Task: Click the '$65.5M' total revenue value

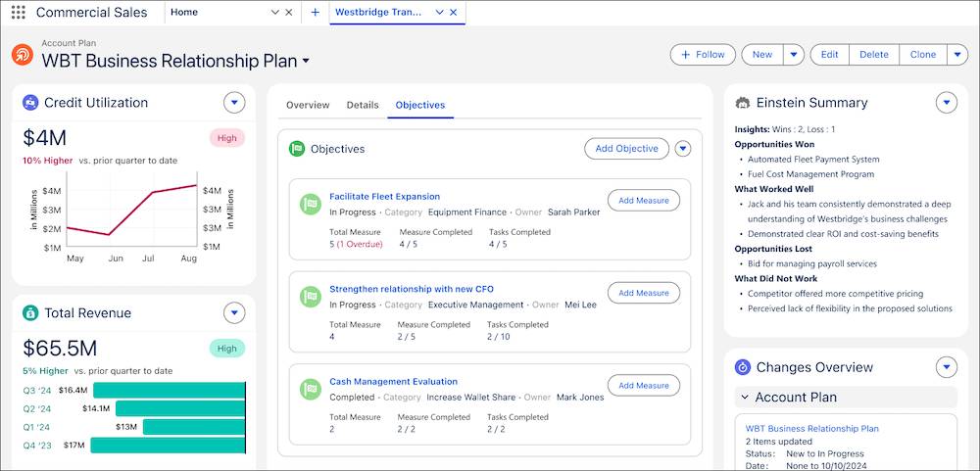Action: click(60, 348)
